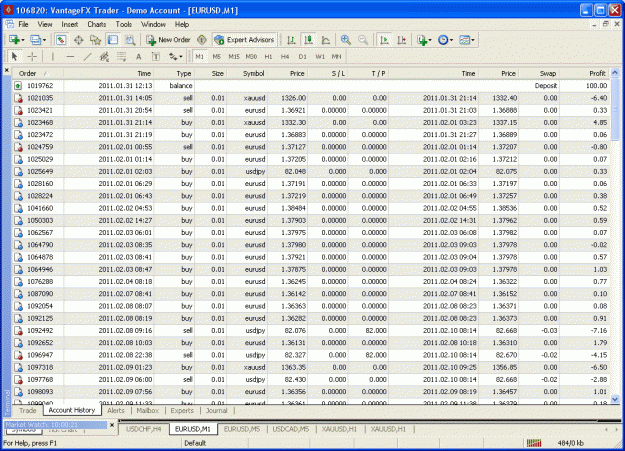The width and height of the screenshot is (625, 451).
Task: Select the text label tool
Action: click(156, 57)
